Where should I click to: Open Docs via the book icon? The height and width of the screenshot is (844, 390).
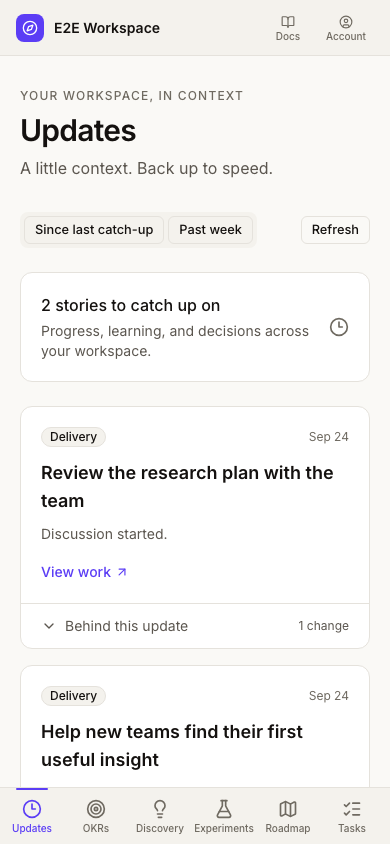288,22
